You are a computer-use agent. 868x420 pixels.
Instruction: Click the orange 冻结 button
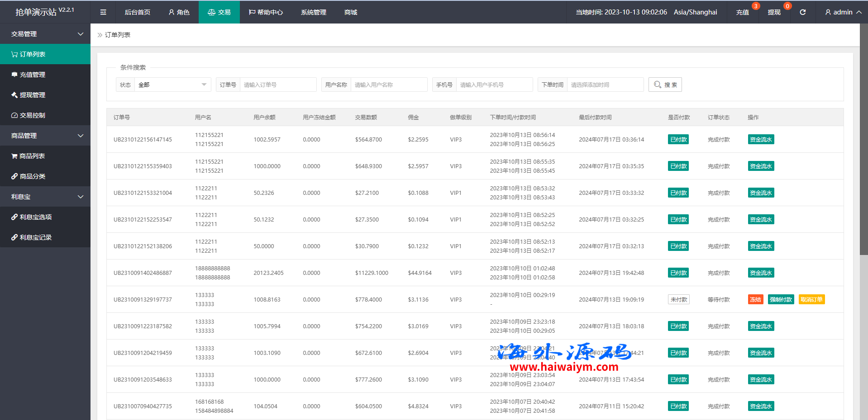[x=755, y=299]
